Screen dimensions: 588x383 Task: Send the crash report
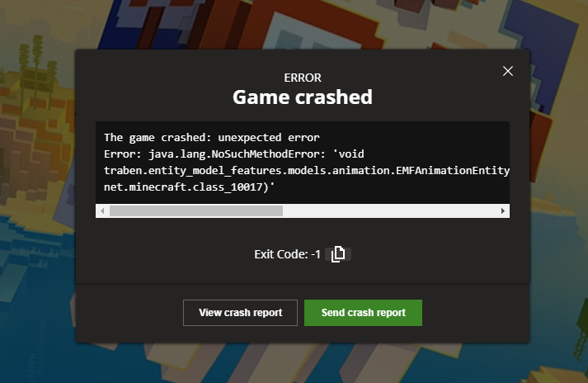click(x=363, y=313)
